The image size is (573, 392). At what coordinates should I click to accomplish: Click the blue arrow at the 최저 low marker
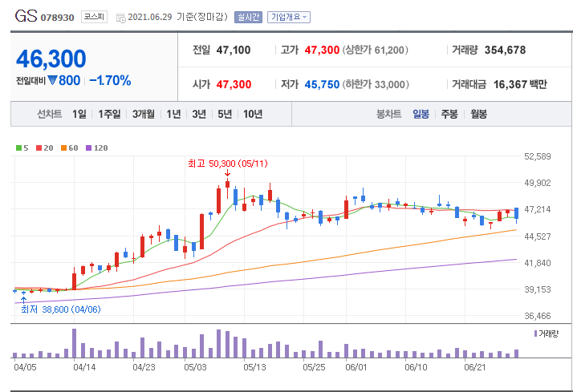point(24,300)
